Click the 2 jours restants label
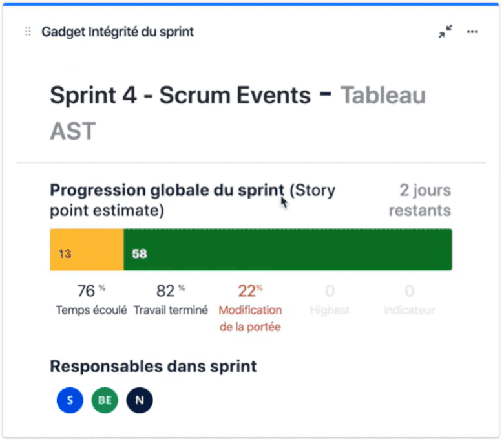The image size is (504, 441). click(420, 200)
